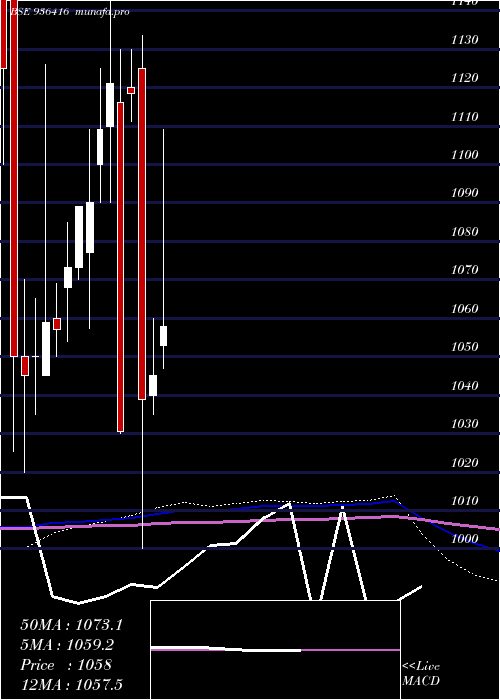The image size is (500, 700).
Task: Click the 1120 price axis label
Action: pos(465,78)
